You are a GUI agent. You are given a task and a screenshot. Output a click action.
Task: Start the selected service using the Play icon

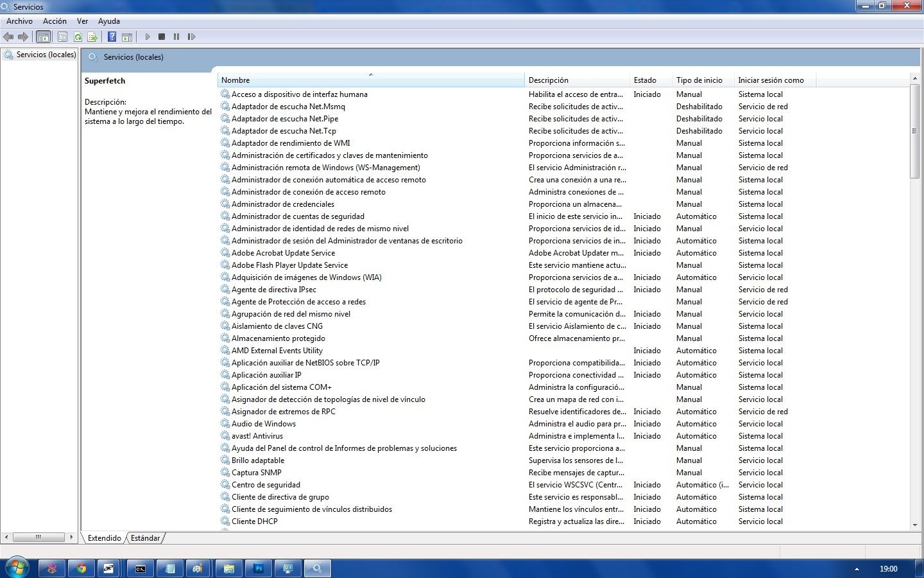coord(148,37)
